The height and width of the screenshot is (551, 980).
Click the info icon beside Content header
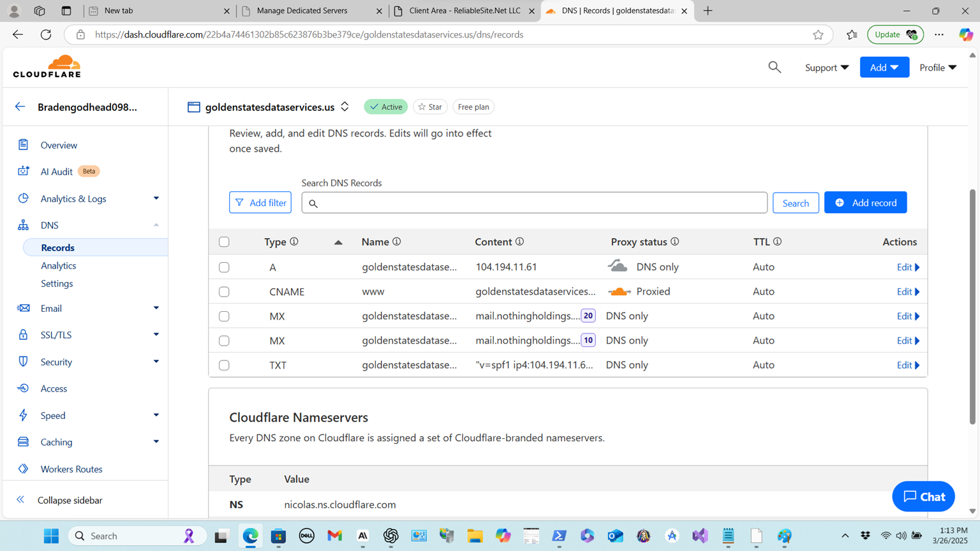[x=520, y=242]
